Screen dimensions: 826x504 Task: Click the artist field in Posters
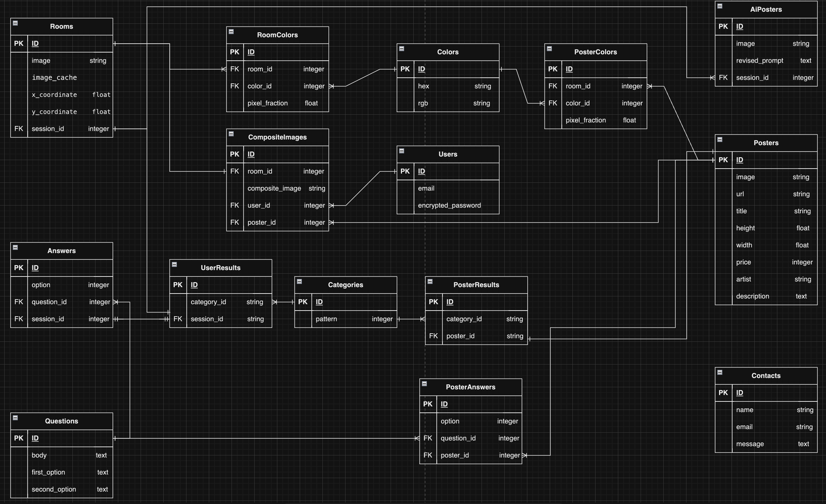[766, 279]
